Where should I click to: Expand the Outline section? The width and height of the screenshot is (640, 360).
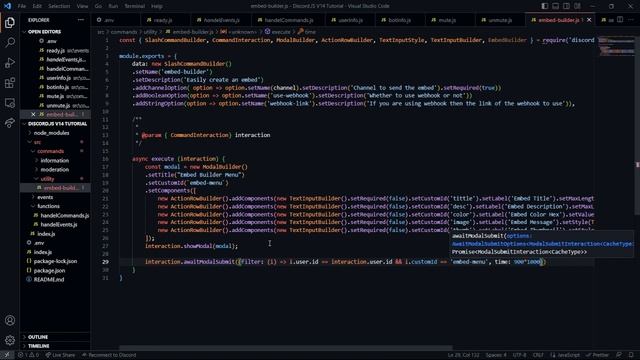38,337
